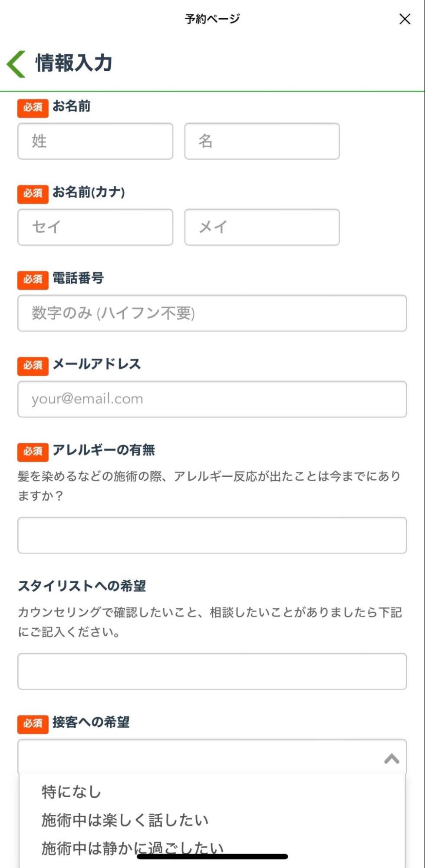Select the 特になし option
The width and height of the screenshot is (425, 868).
(x=72, y=792)
